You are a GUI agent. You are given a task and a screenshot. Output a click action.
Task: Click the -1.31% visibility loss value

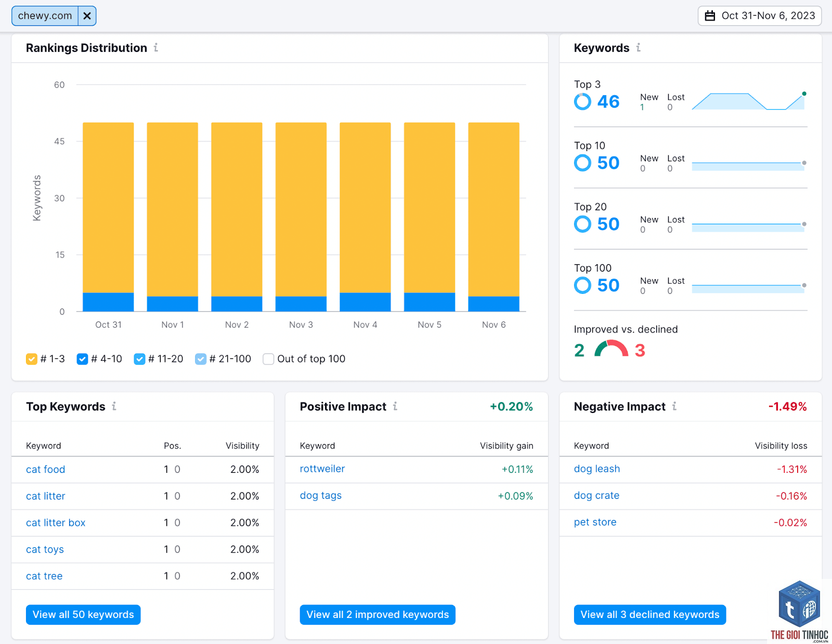792,469
